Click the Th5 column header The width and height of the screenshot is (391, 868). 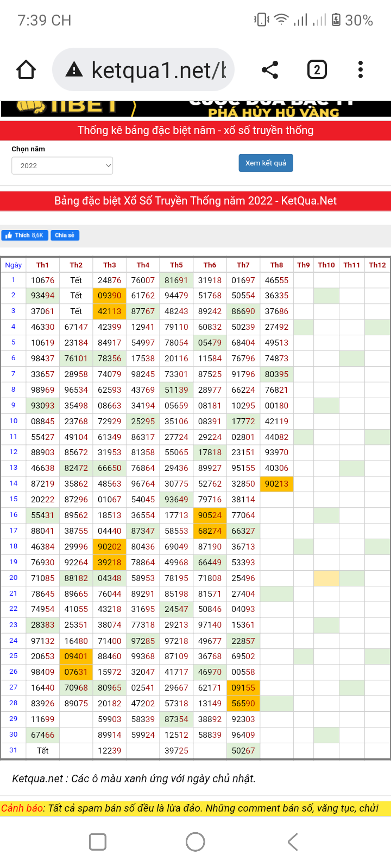[176, 265]
